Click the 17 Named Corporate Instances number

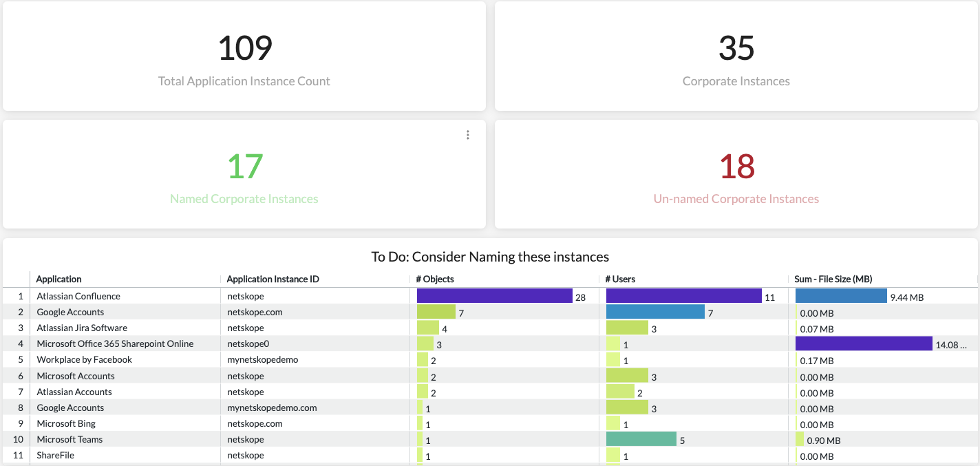tap(245, 166)
